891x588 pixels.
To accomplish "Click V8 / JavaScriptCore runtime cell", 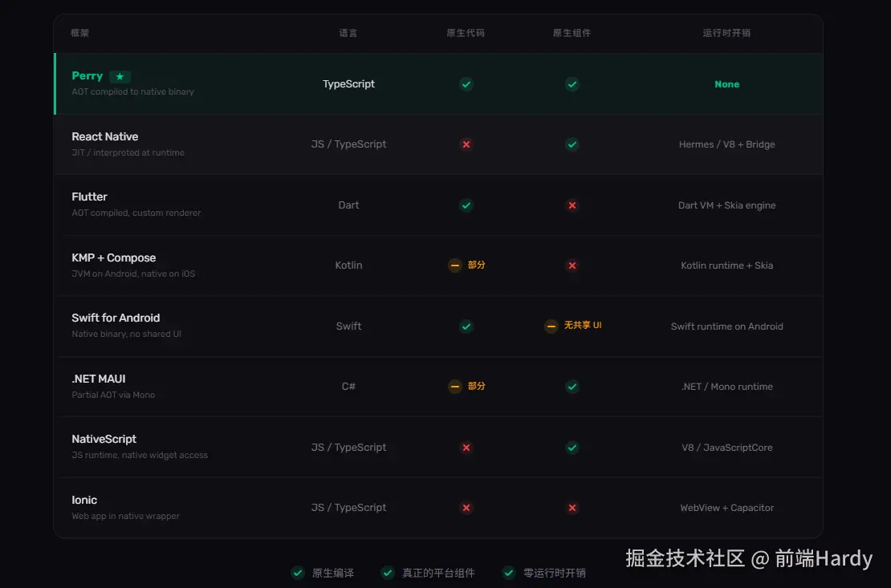I will point(726,448).
